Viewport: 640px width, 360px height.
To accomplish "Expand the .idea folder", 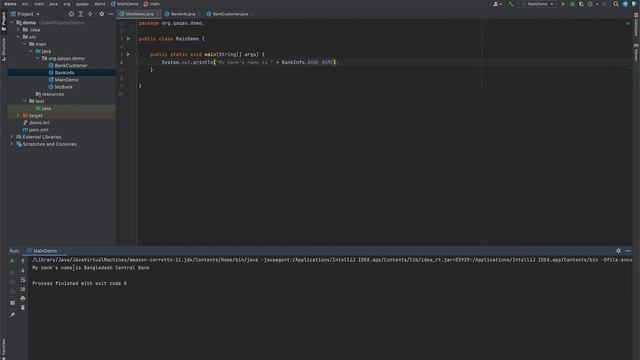I will click(18, 30).
